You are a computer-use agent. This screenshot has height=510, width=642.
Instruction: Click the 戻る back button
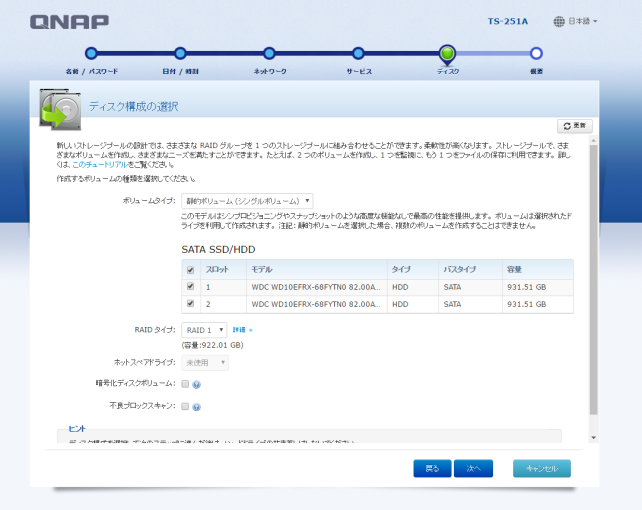click(x=432, y=469)
